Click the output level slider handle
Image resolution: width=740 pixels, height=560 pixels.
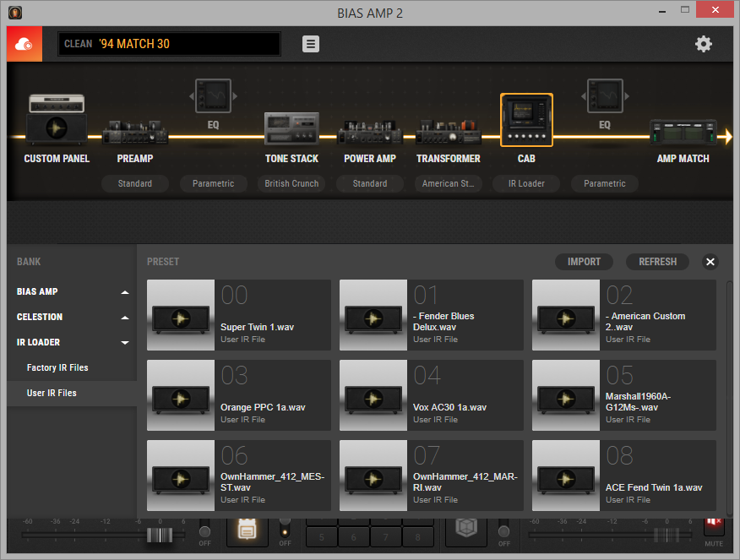(667, 535)
